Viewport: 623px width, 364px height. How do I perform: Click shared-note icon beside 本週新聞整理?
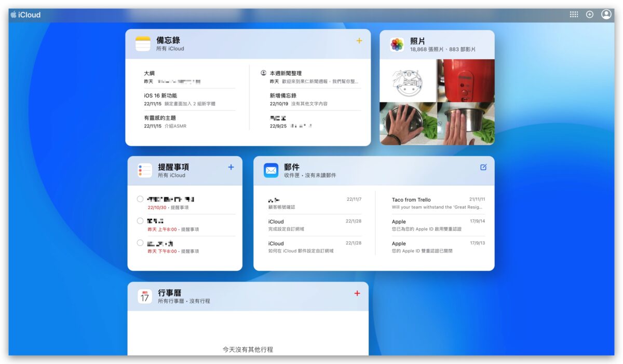point(264,73)
